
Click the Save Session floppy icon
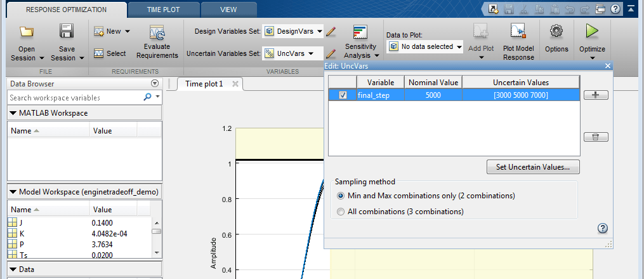(67, 32)
